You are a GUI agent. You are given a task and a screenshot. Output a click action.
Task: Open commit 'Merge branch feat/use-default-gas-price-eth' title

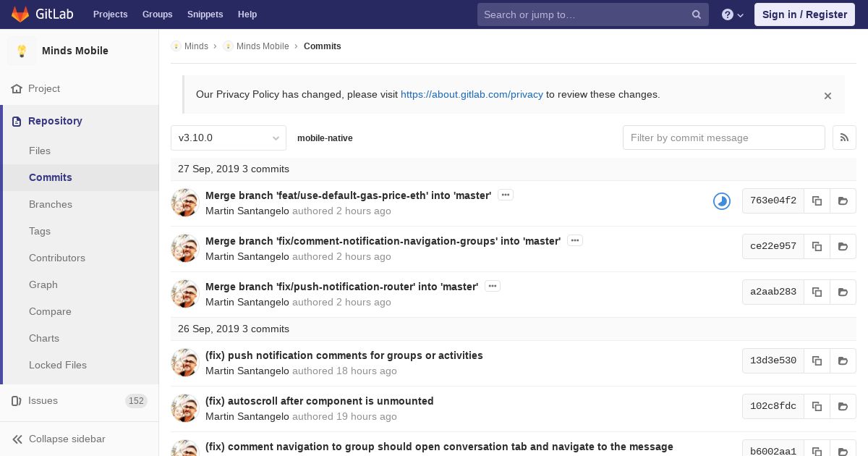tap(348, 195)
